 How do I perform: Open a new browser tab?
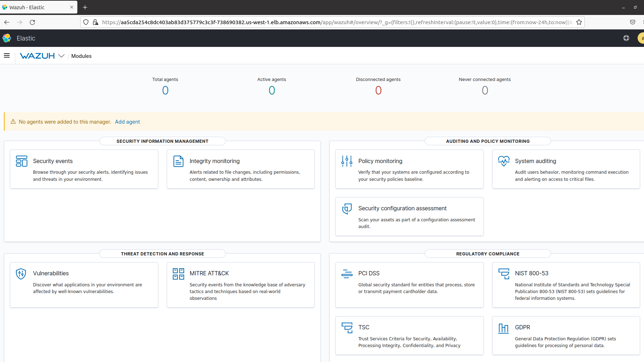[85, 7]
